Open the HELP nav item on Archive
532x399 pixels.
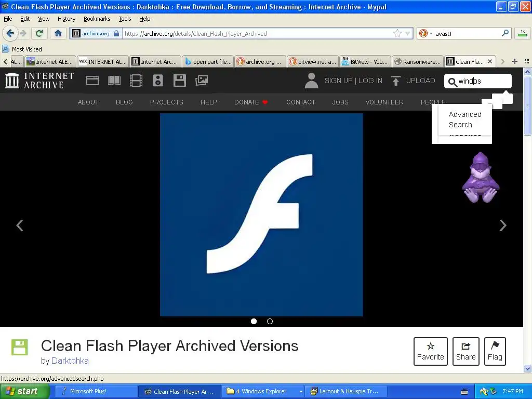point(209,102)
